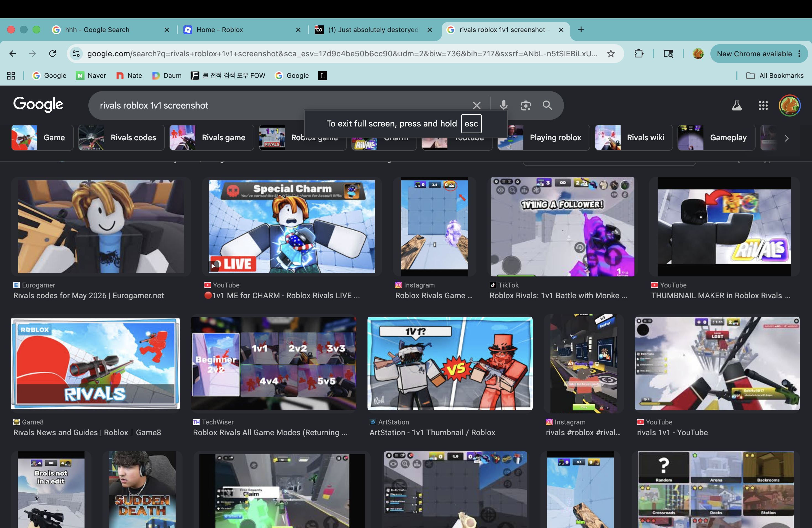The width and height of the screenshot is (812, 528).
Task: Open the Daum bookmark
Action: (167, 75)
